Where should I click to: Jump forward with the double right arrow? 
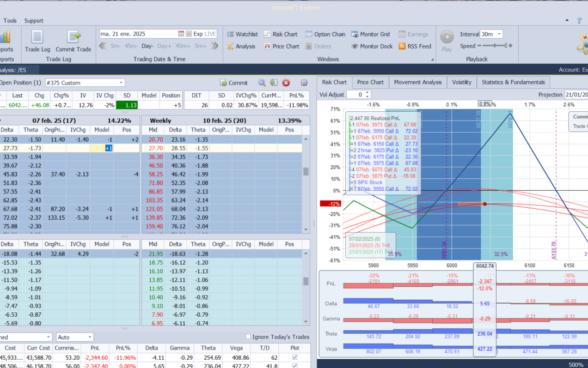click(x=215, y=46)
